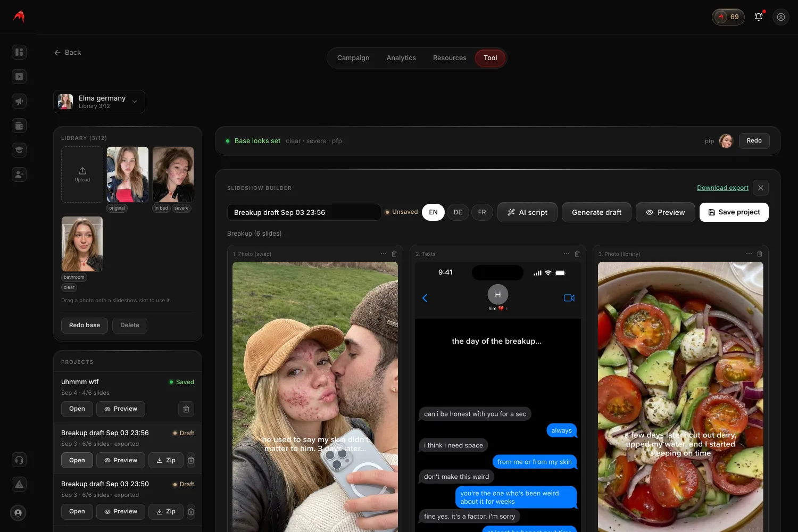Screen dimensions: 798x532
Task: Open the dashboard grid icon in sidebar
Action: coord(19,52)
